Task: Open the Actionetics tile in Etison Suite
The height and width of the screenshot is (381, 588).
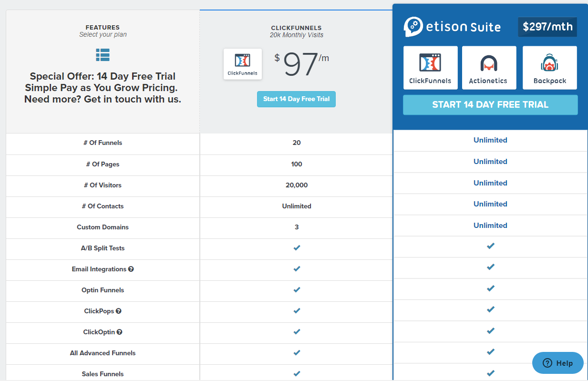Action: pyautogui.click(x=489, y=68)
